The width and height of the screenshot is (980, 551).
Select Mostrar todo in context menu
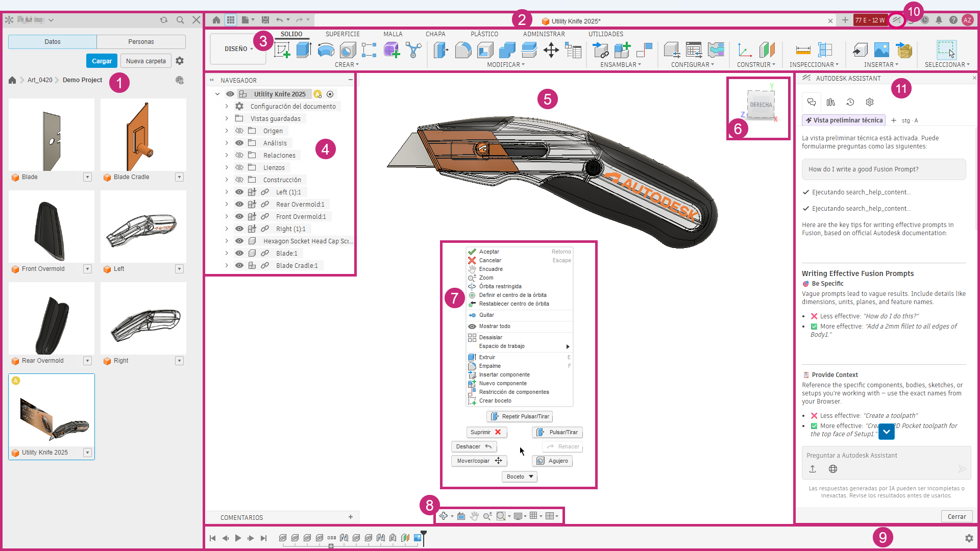495,326
